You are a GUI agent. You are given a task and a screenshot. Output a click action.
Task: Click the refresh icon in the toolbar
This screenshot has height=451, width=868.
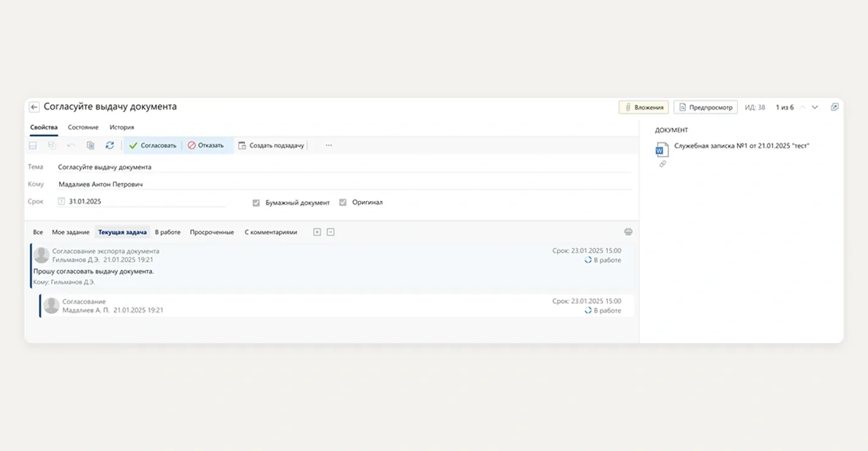click(x=110, y=145)
